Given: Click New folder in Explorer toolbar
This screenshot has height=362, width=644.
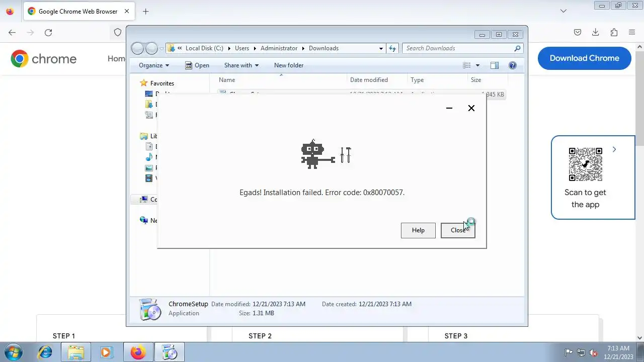Looking at the screenshot, I should [289, 65].
